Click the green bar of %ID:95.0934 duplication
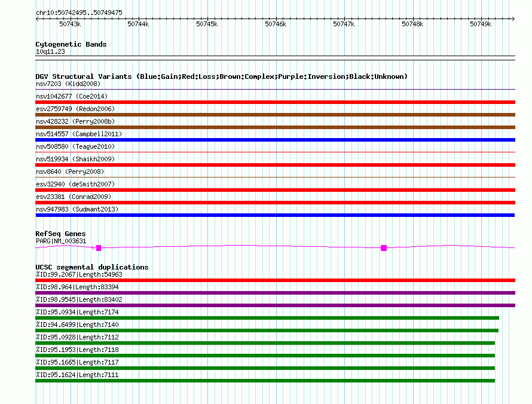532x404 pixels. (x=267, y=318)
